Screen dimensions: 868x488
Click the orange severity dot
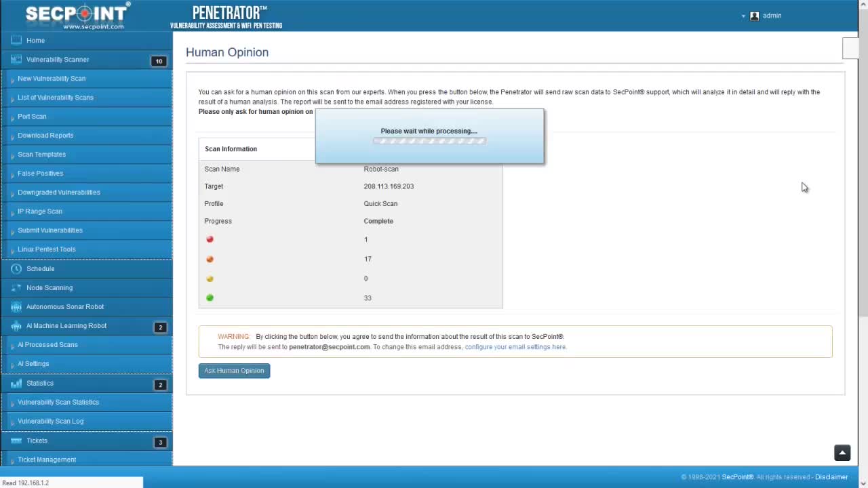point(210,259)
